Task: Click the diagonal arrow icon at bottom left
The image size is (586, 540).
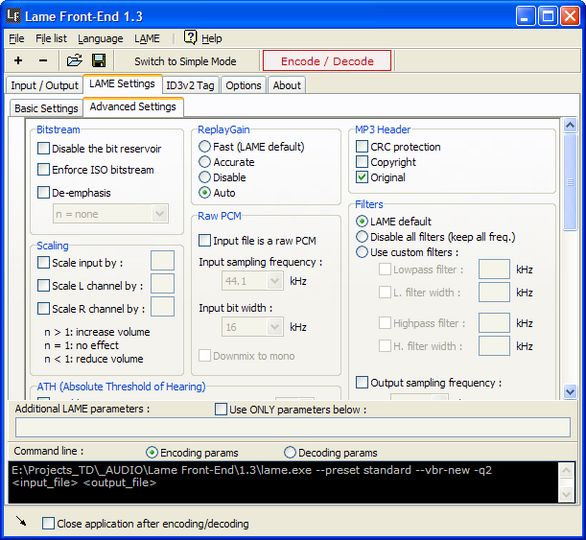Action: click(21, 521)
